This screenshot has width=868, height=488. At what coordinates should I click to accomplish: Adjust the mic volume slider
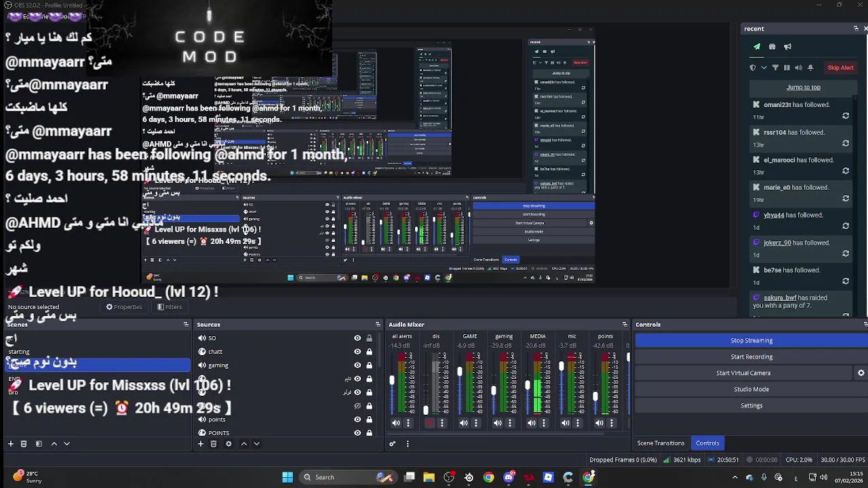[x=561, y=367]
